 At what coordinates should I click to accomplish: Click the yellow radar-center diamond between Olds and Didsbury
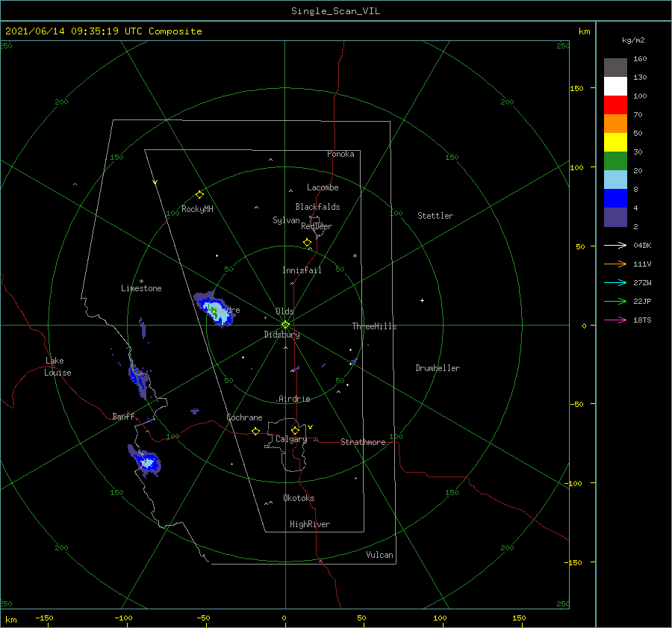[285, 325]
